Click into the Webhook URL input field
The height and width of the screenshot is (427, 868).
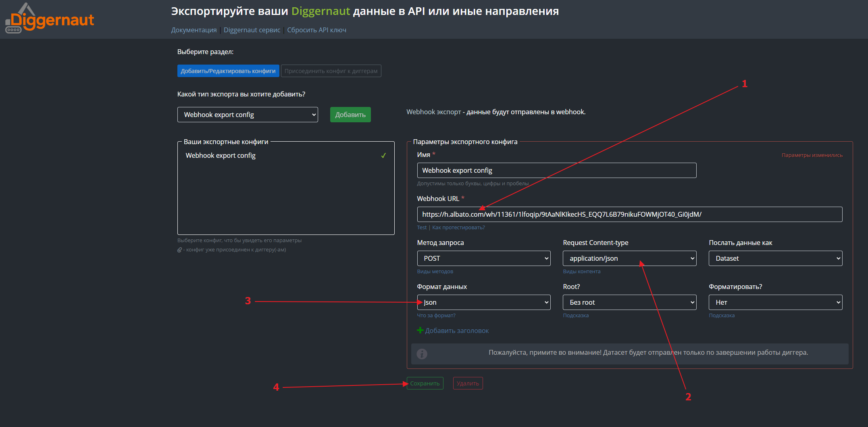pos(630,214)
